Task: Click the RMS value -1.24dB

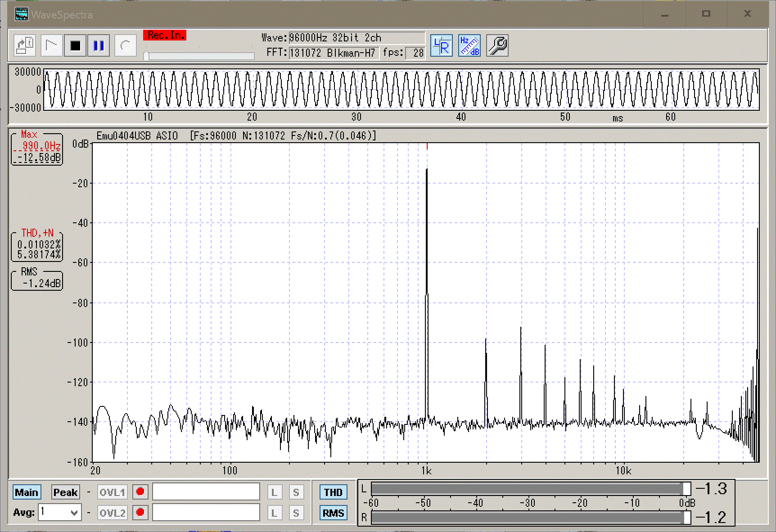Action: (x=41, y=283)
